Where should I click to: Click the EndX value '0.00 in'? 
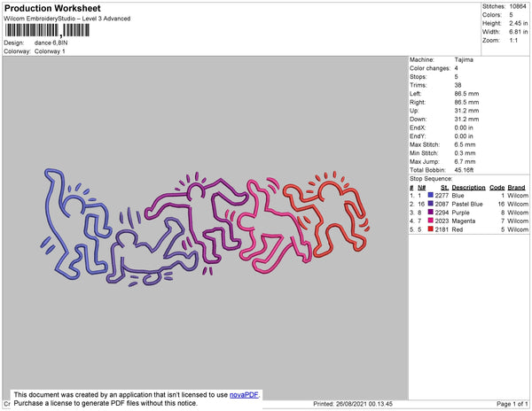pos(464,128)
